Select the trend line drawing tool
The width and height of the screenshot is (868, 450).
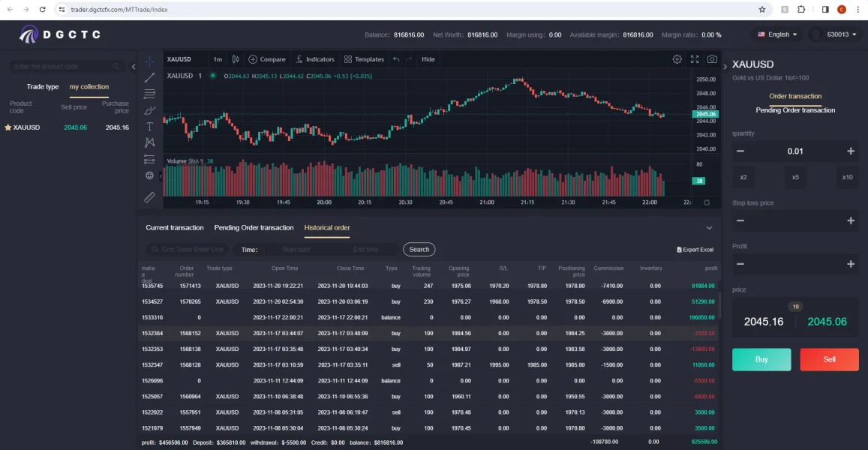point(149,77)
